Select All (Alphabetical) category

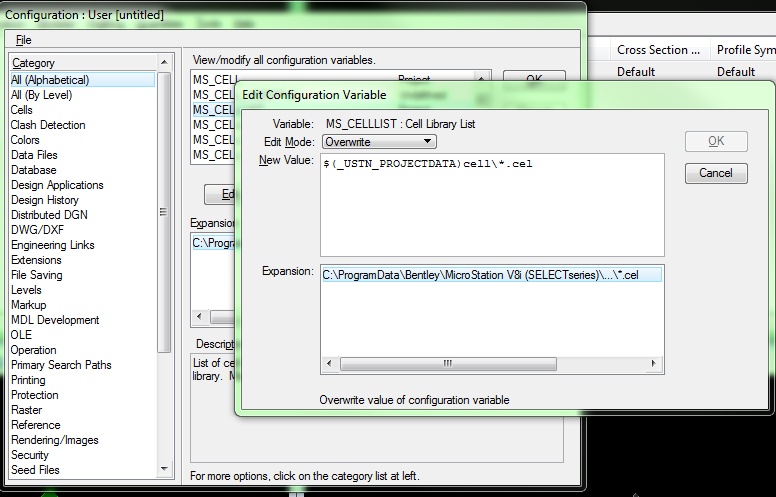pos(83,80)
